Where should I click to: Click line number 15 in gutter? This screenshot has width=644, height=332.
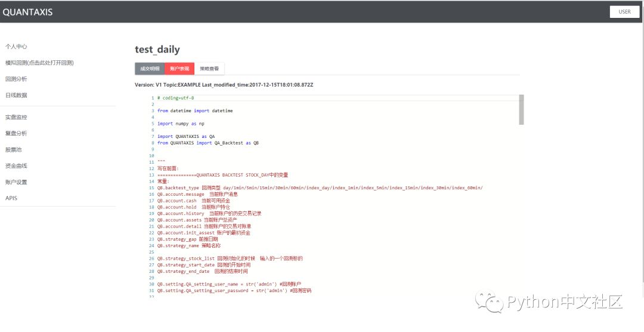[151, 187]
